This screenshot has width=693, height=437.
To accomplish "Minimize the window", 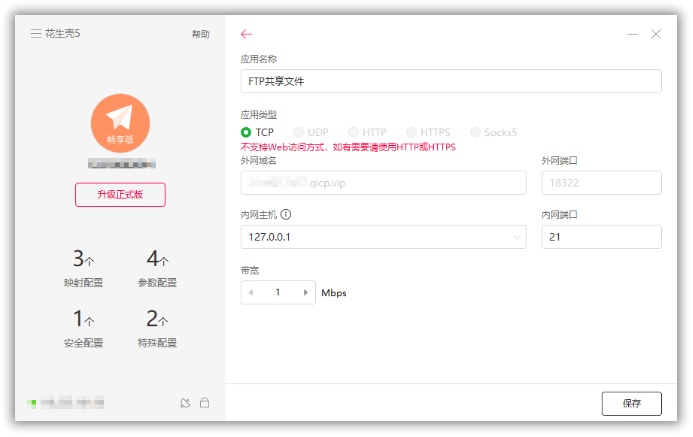I will [632, 34].
